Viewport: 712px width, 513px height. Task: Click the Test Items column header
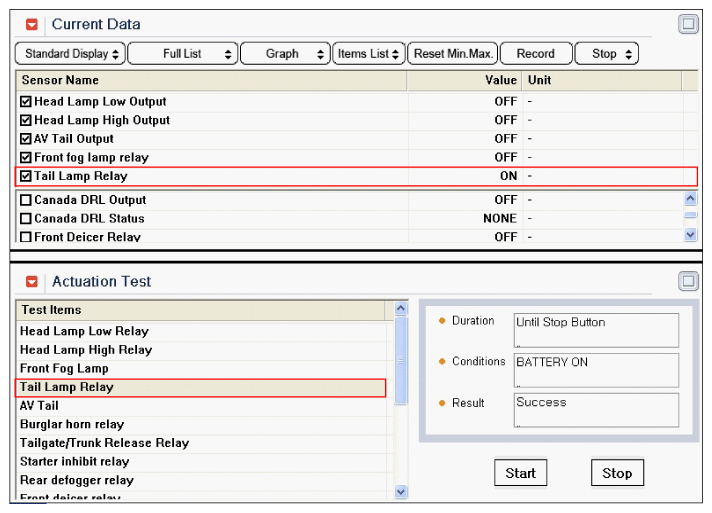(x=201, y=310)
